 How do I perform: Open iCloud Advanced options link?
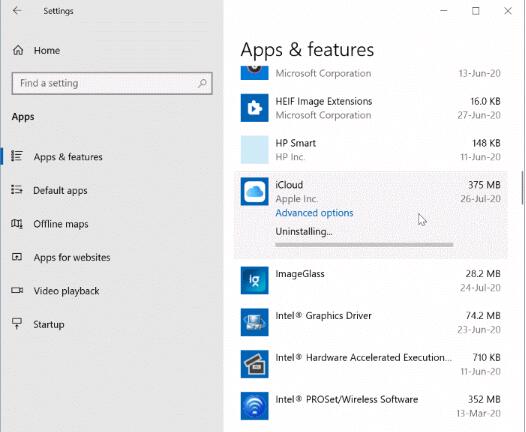314,213
